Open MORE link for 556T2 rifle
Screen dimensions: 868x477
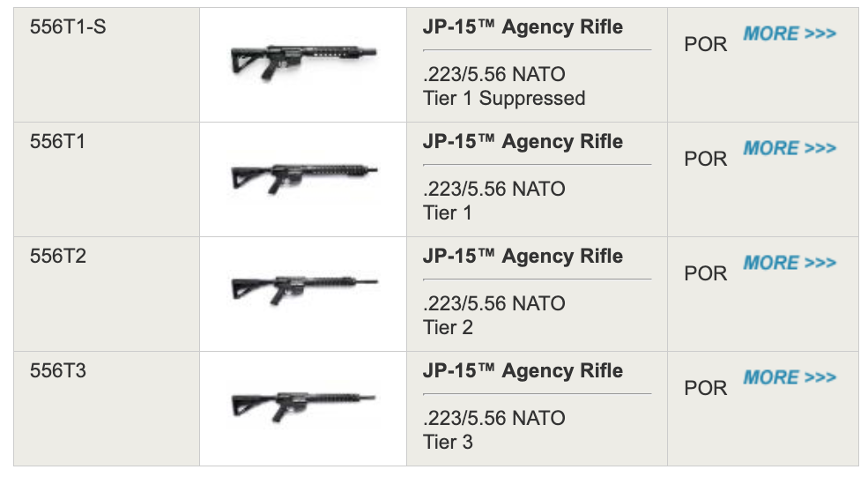tap(790, 263)
